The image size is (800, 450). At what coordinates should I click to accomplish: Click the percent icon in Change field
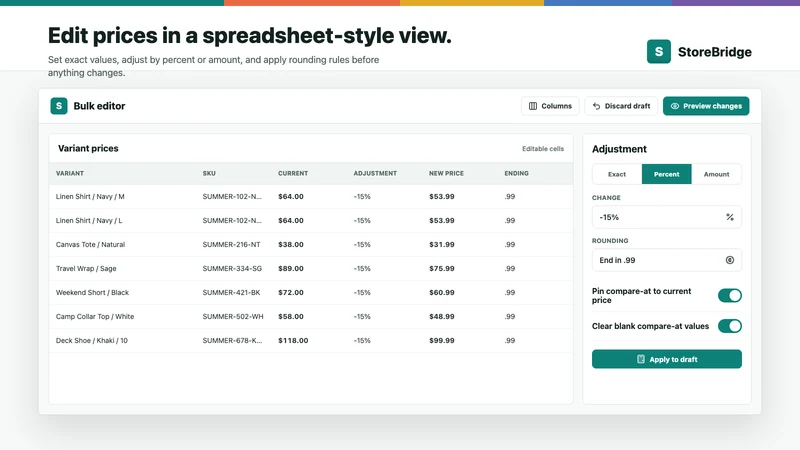point(730,217)
